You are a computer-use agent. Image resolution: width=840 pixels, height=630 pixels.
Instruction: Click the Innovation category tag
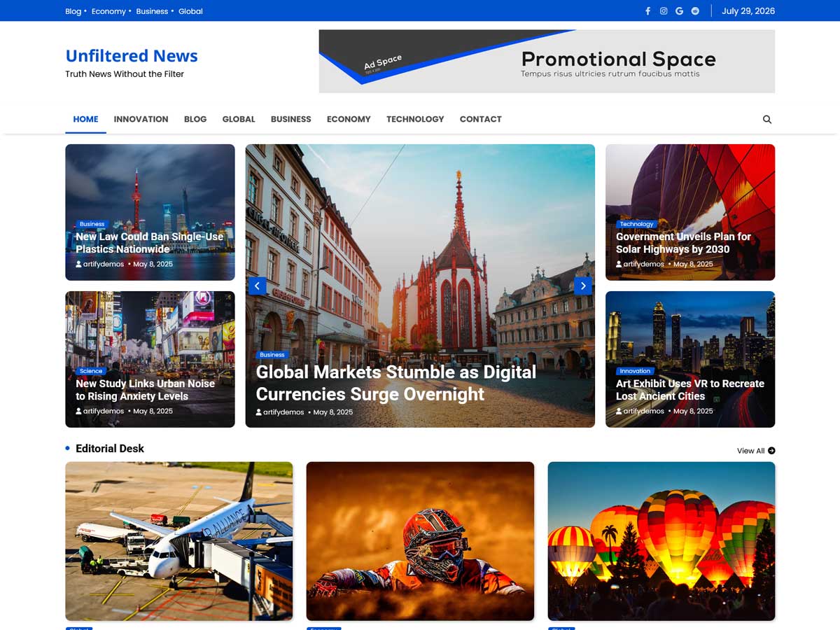(x=635, y=371)
